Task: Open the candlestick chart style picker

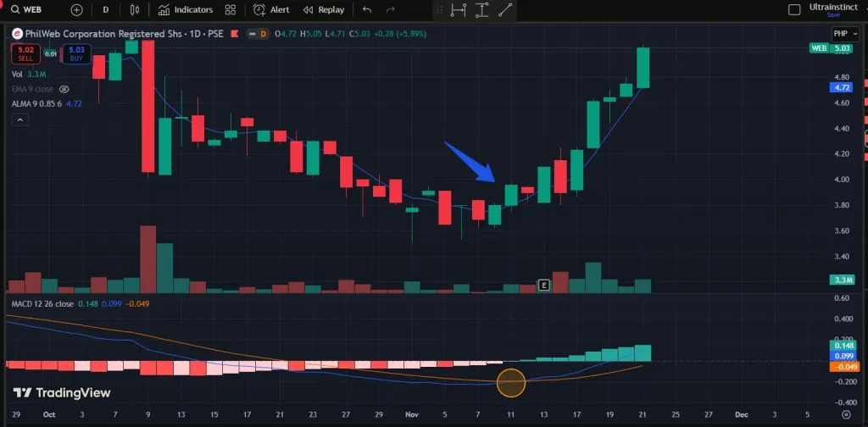Action: pos(134,9)
